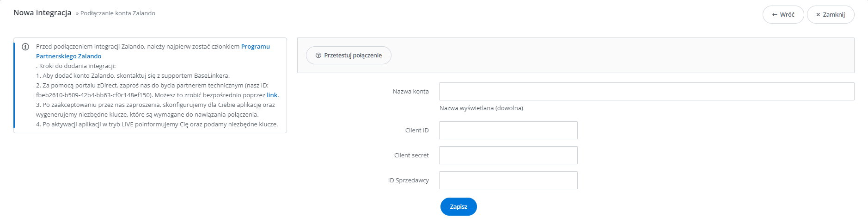Focus the Nazwa konta text field
868x224 pixels.
647,92
